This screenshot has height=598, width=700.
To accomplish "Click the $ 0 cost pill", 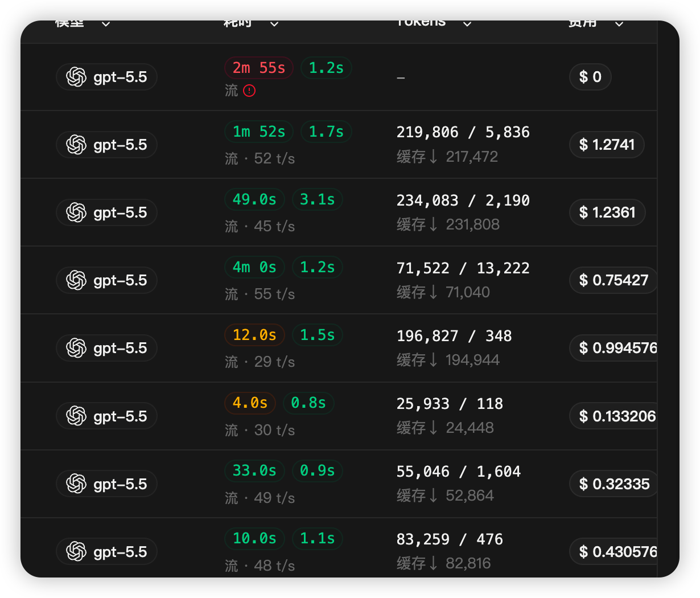I will tap(590, 77).
